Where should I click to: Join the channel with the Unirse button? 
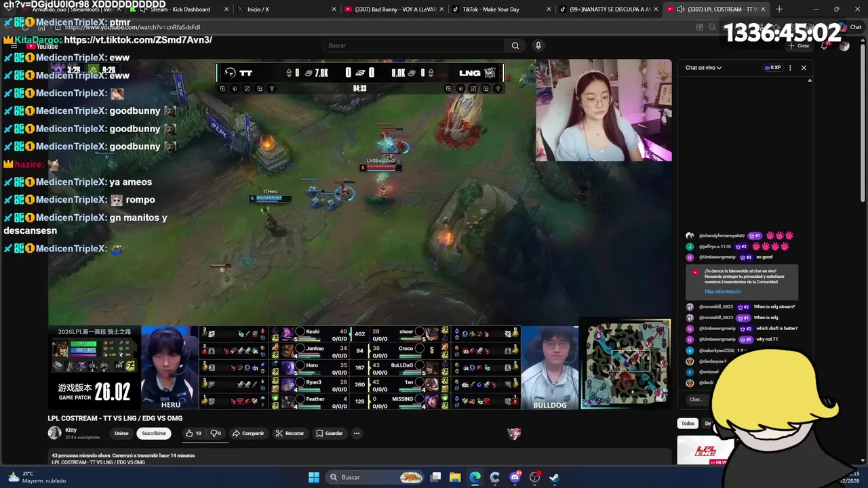tap(121, 433)
